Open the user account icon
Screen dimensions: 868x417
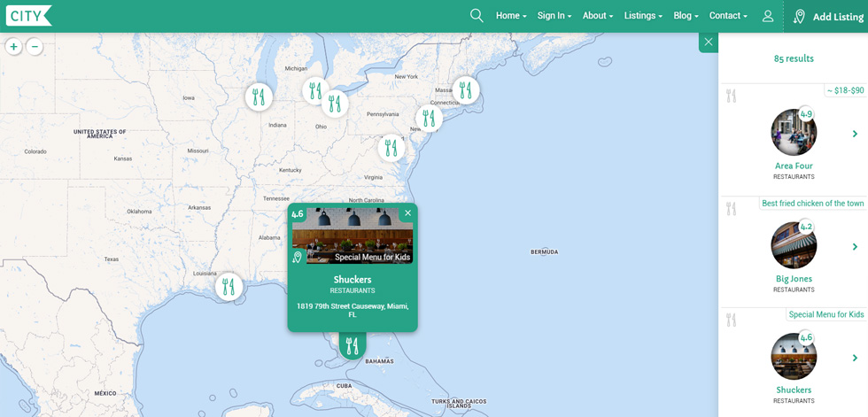click(x=767, y=16)
